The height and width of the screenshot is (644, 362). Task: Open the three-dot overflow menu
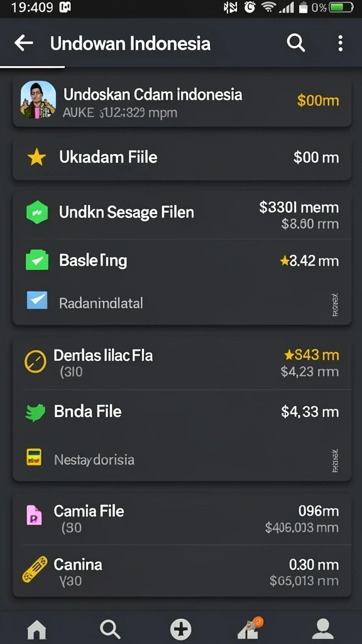(340, 43)
